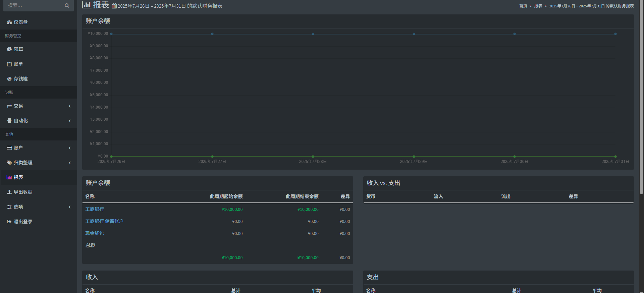Screen dimensions: 644x293
Task: Go to 报表 breadcrumb link
Action: pyautogui.click(x=538, y=6)
